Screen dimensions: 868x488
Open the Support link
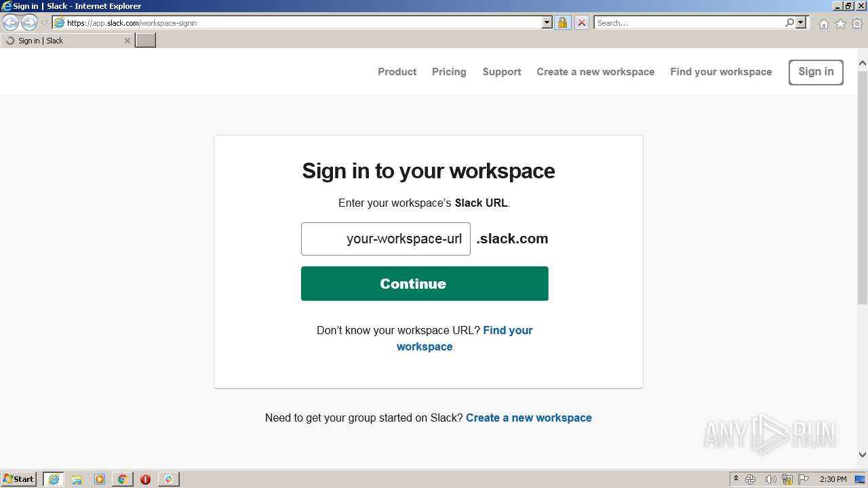pyautogui.click(x=502, y=72)
